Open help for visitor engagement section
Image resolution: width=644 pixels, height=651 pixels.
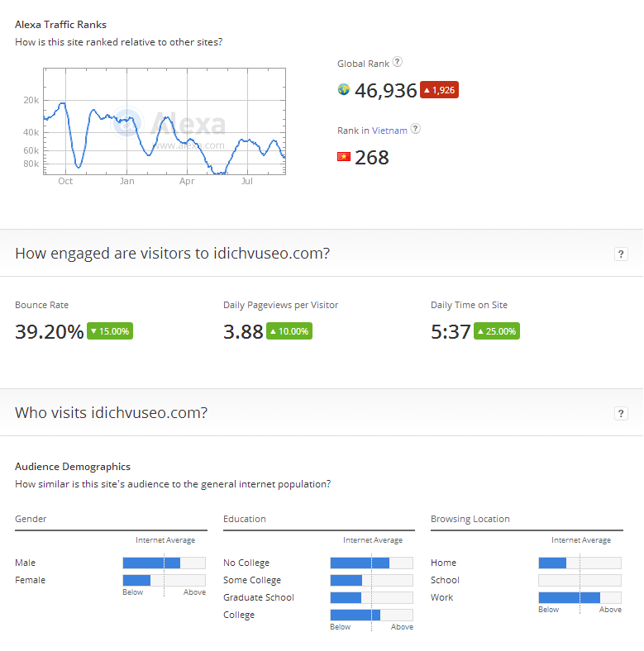621,254
